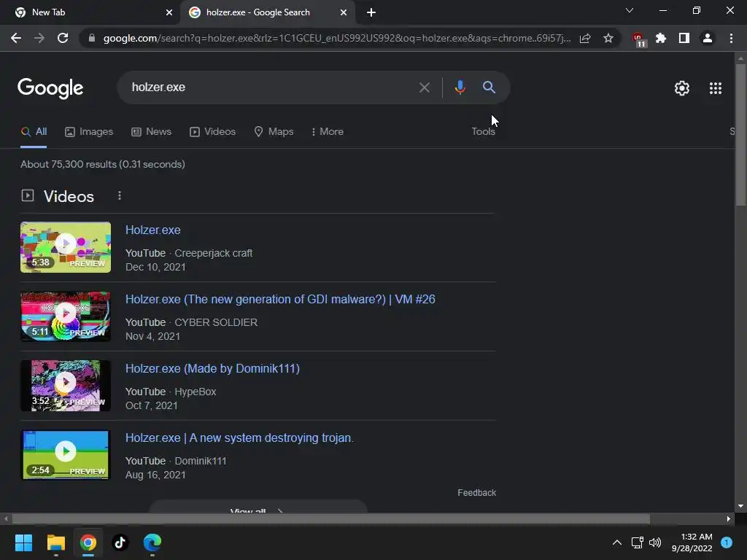Open the uBlock extension showing 11
747x560 pixels.
click(x=638, y=39)
